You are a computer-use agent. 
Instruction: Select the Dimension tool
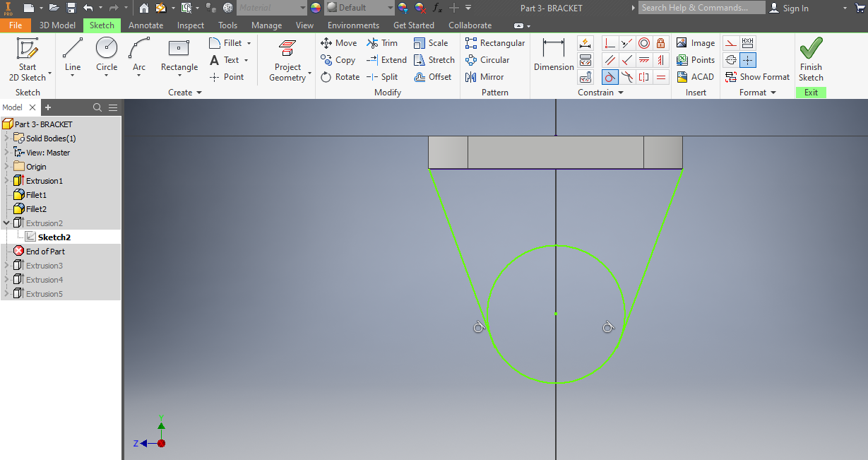[x=553, y=56]
